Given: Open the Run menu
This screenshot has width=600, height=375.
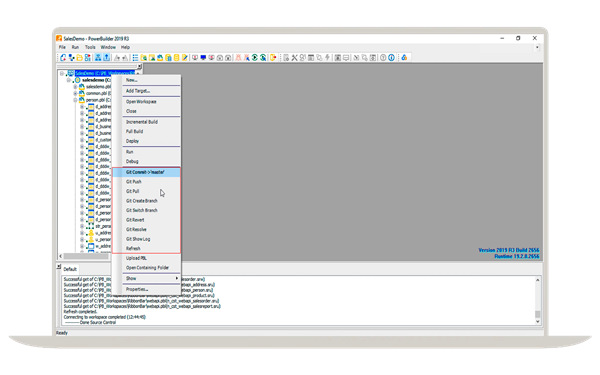Looking at the screenshot, I should (x=75, y=47).
